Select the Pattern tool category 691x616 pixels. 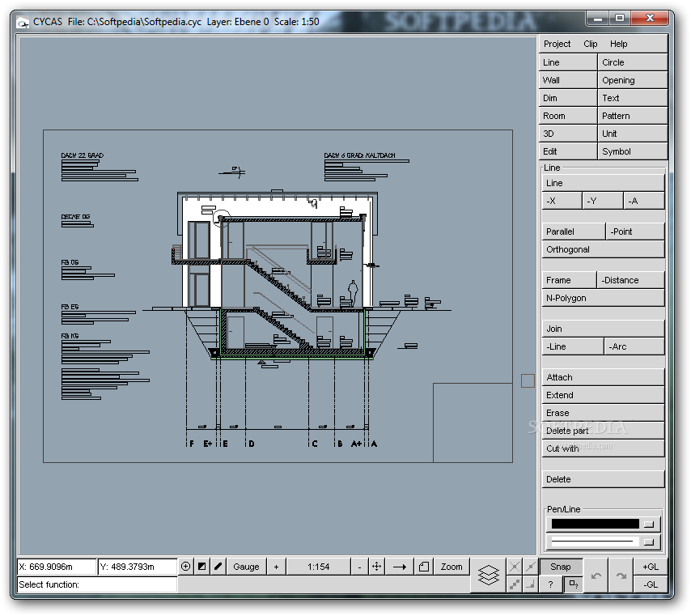[633, 116]
